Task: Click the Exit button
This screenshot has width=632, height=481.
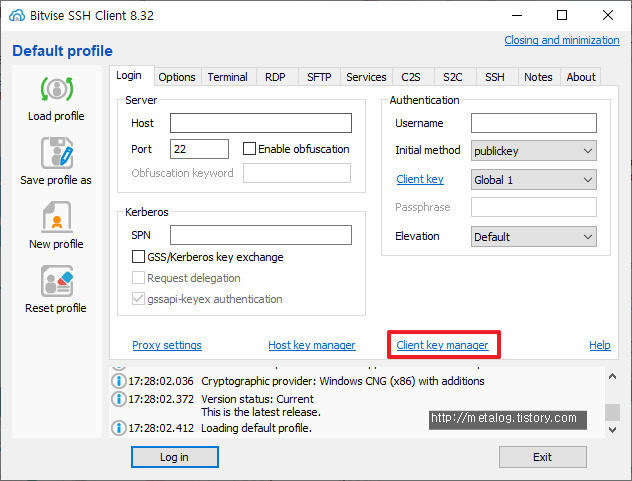Action: (543, 457)
